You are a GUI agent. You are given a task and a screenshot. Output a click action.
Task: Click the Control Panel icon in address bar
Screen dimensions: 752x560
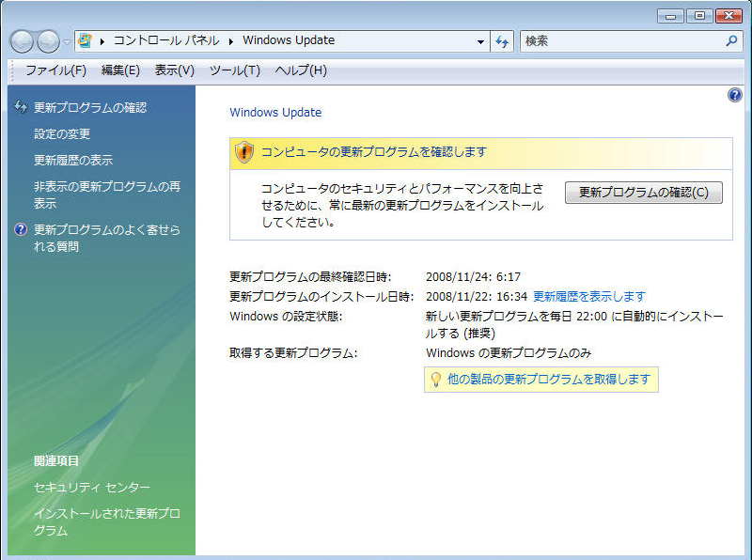pos(86,40)
